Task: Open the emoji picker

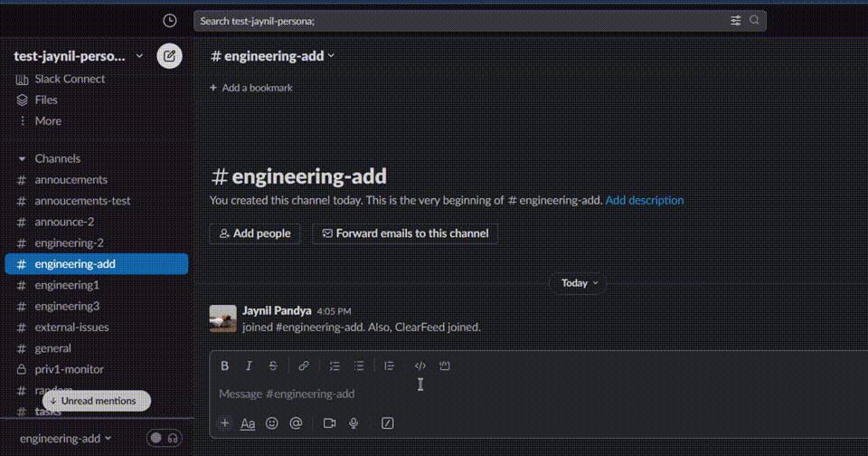Action: coord(271,423)
